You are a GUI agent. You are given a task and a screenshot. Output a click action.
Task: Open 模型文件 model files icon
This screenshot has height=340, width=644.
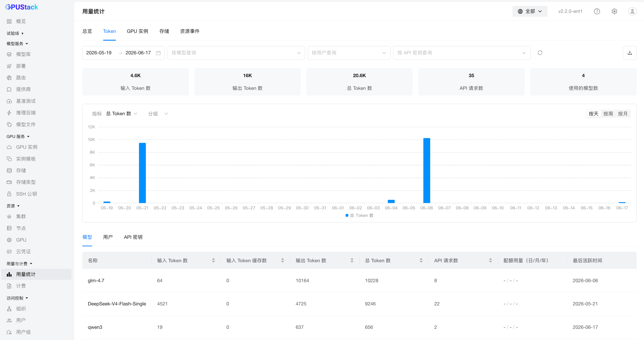(9, 125)
